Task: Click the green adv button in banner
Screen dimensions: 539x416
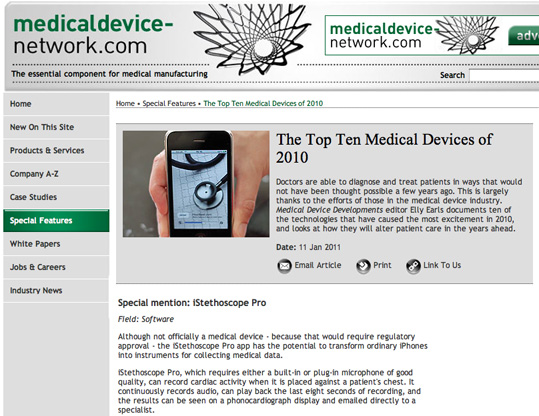Action: coord(524,35)
